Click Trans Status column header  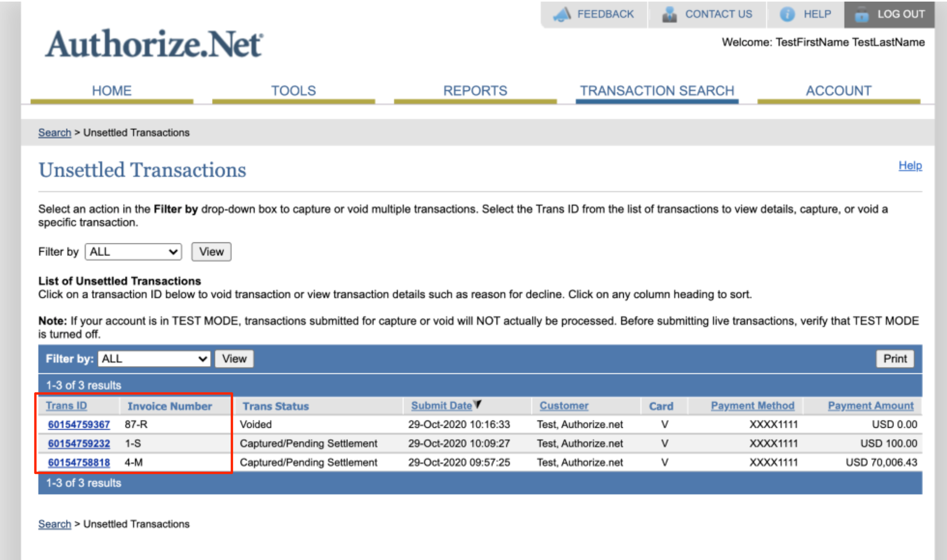tap(275, 406)
